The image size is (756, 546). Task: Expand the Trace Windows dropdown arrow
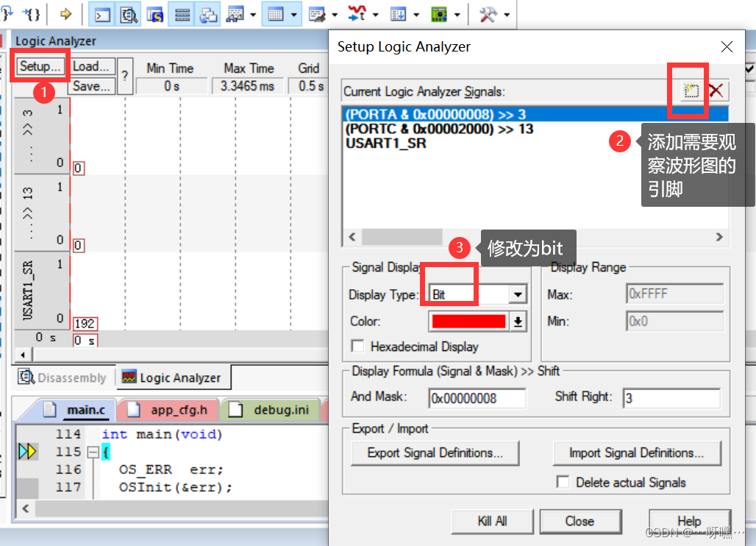tap(416, 15)
